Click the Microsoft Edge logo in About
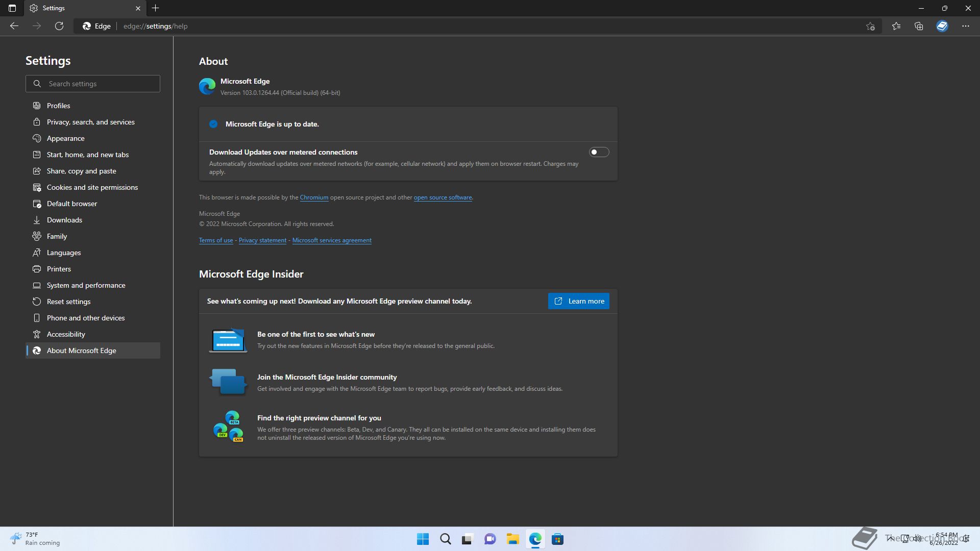Viewport: 980px width, 551px height. coord(207,86)
